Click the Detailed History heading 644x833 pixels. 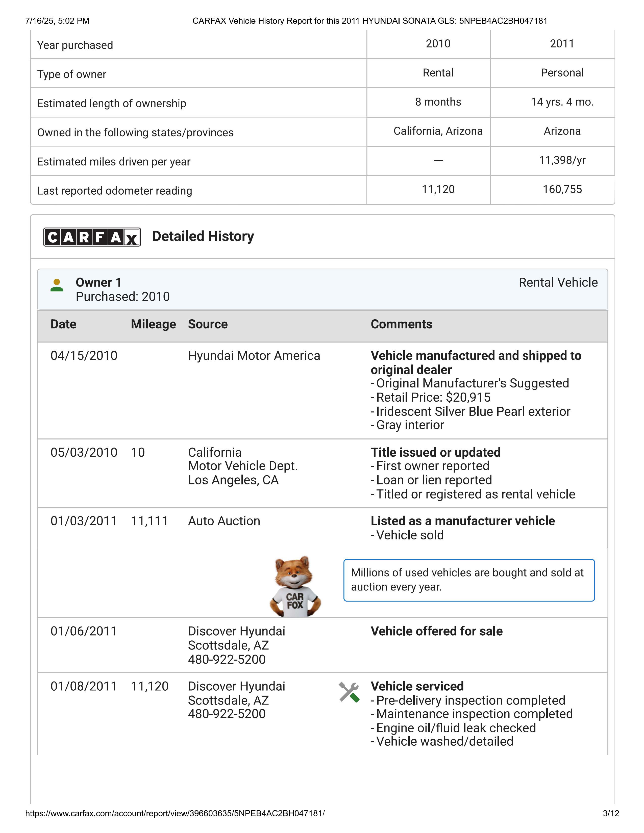(203, 237)
